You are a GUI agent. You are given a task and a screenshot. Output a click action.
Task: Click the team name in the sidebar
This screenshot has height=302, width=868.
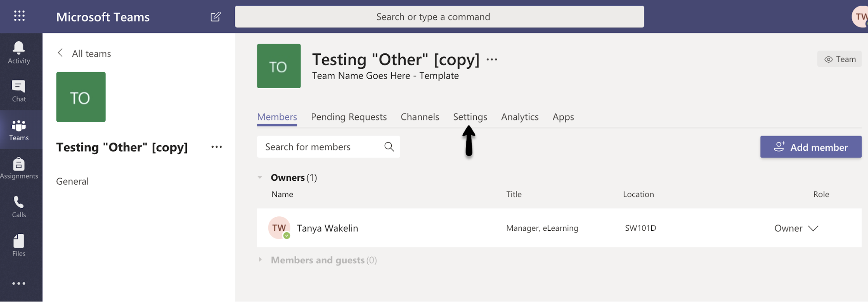(122, 147)
